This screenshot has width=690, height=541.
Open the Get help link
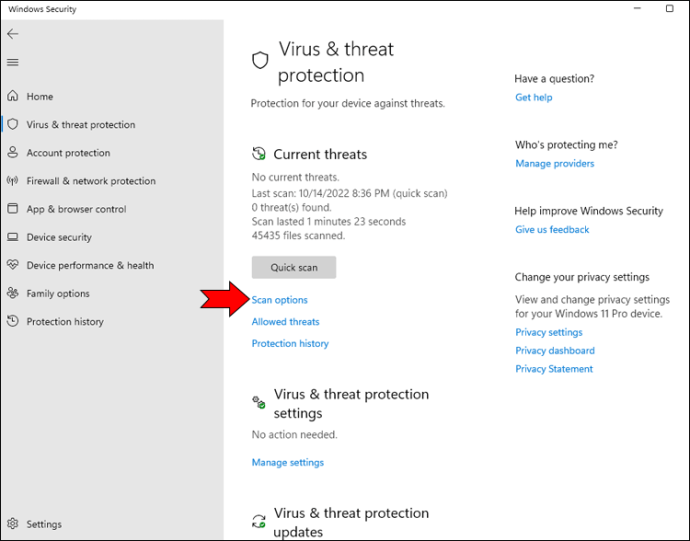tap(533, 97)
